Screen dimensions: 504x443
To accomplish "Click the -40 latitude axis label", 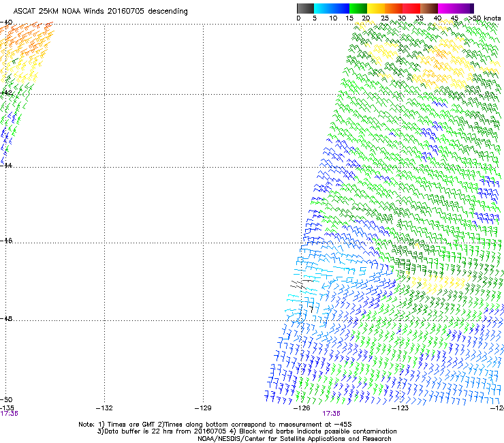I will 6,22.
